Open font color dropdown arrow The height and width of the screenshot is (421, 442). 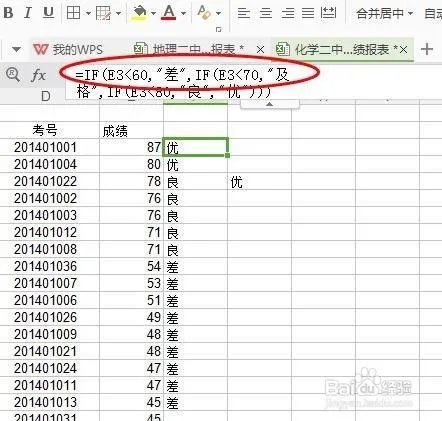pyautogui.click(x=183, y=13)
